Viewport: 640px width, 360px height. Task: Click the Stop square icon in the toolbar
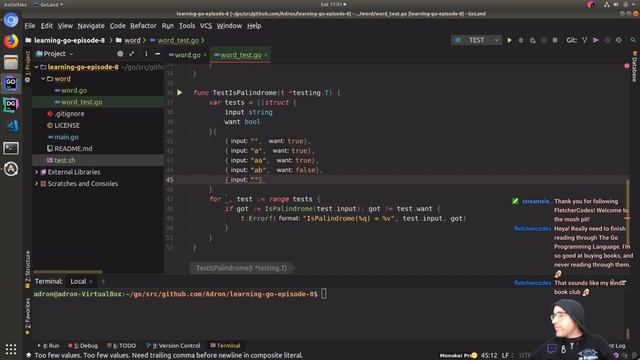click(555, 40)
